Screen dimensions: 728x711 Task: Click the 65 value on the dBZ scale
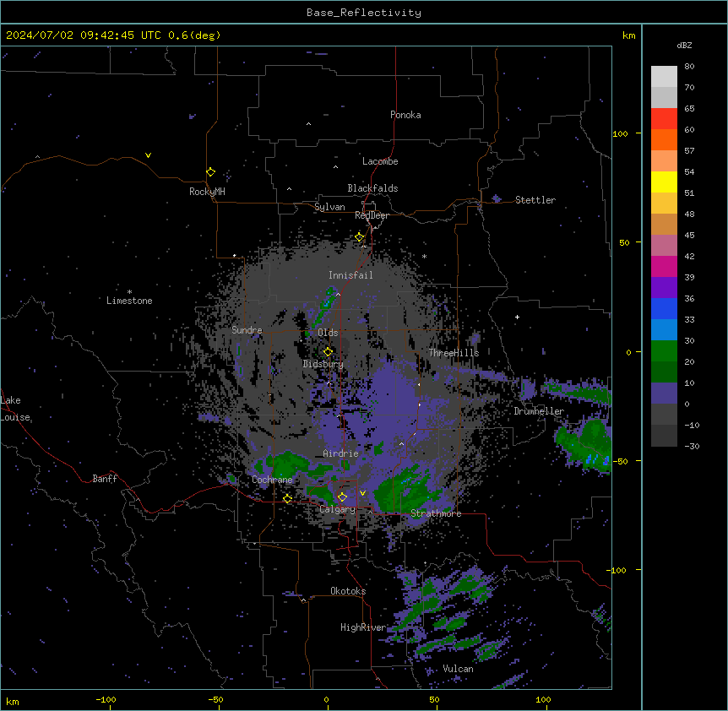point(689,108)
